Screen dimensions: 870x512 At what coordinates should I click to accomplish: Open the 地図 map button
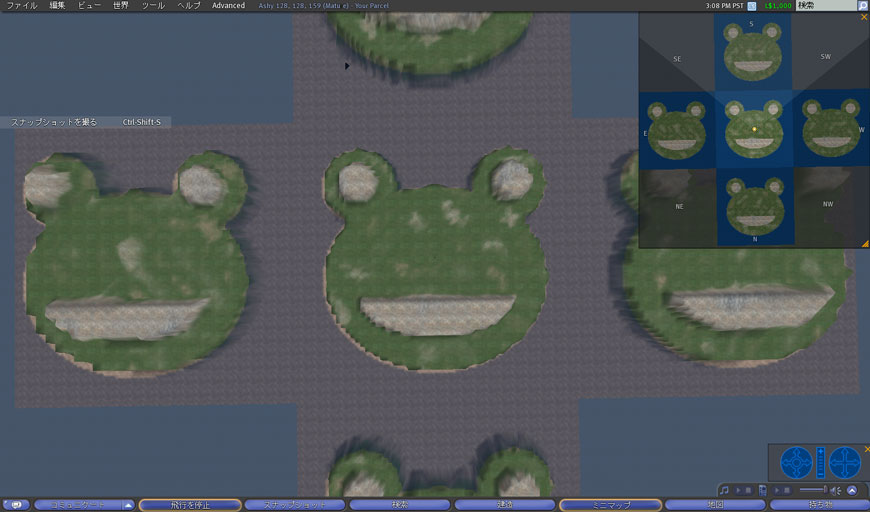coord(715,505)
